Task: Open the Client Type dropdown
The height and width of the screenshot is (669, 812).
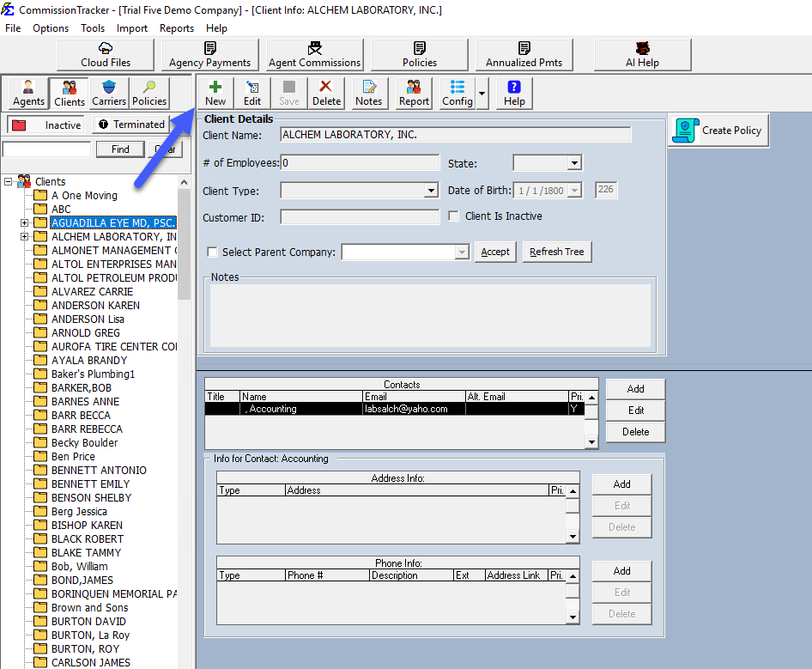Action: (433, 189)
